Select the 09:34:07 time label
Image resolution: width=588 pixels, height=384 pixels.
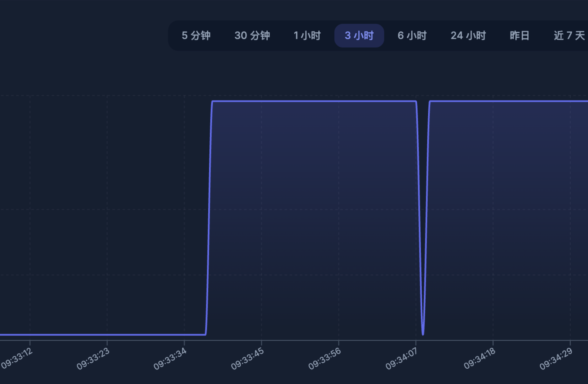tap(402, 358)
